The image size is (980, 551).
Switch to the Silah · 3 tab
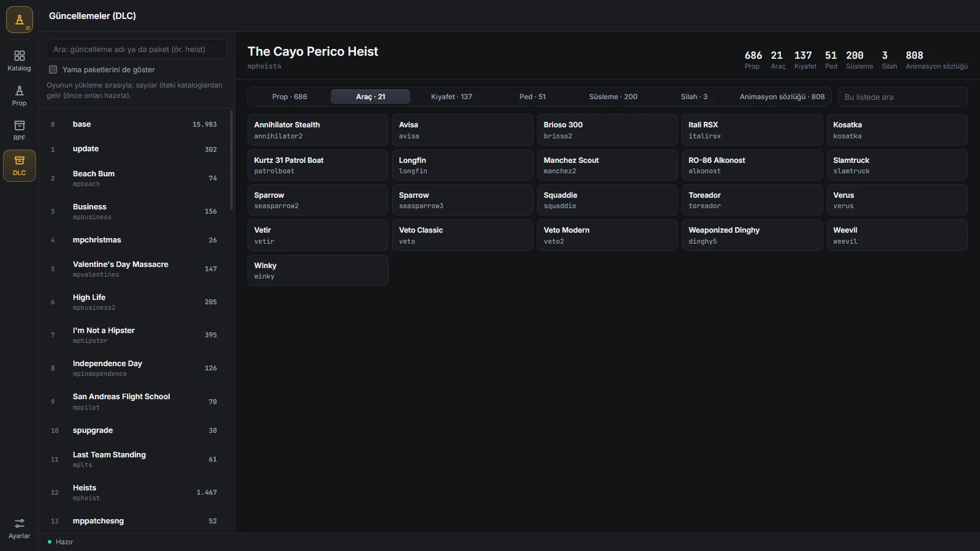click(694, 97)
